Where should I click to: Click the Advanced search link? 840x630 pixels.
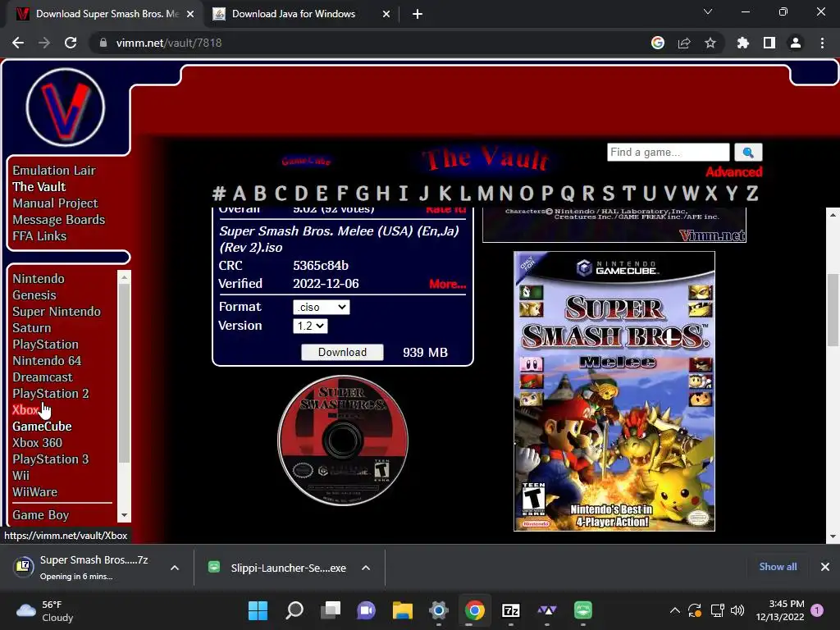pos(733,172)
